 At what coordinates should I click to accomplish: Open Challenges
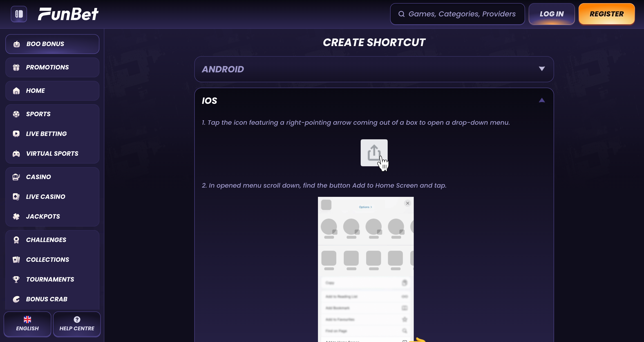click(x=52, y=240)
